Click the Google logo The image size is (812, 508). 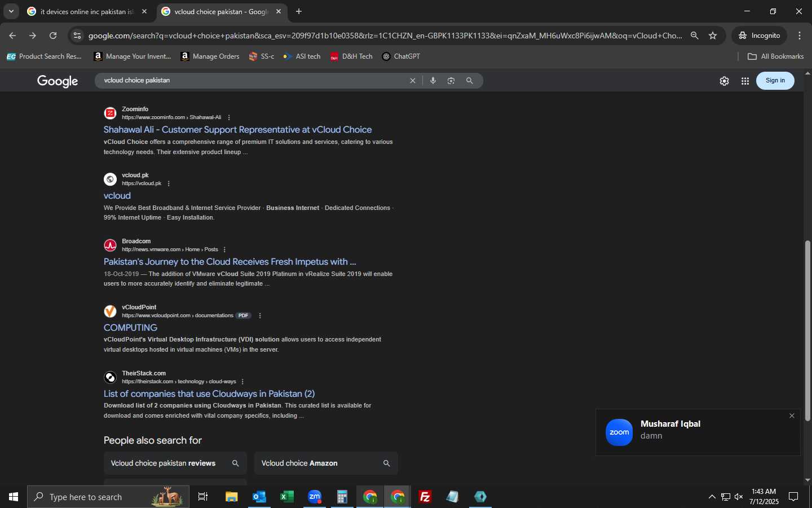click(58, 81)
